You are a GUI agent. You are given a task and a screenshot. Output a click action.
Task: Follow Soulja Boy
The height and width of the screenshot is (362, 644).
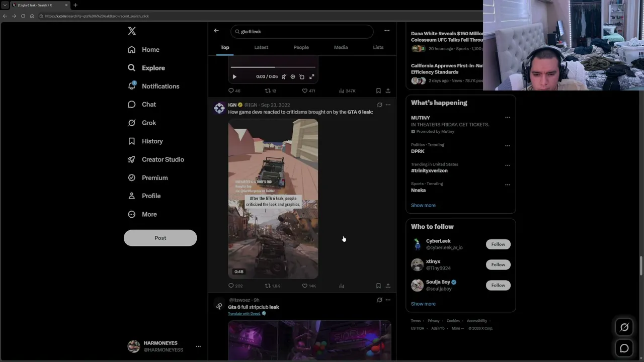[498, 285]
